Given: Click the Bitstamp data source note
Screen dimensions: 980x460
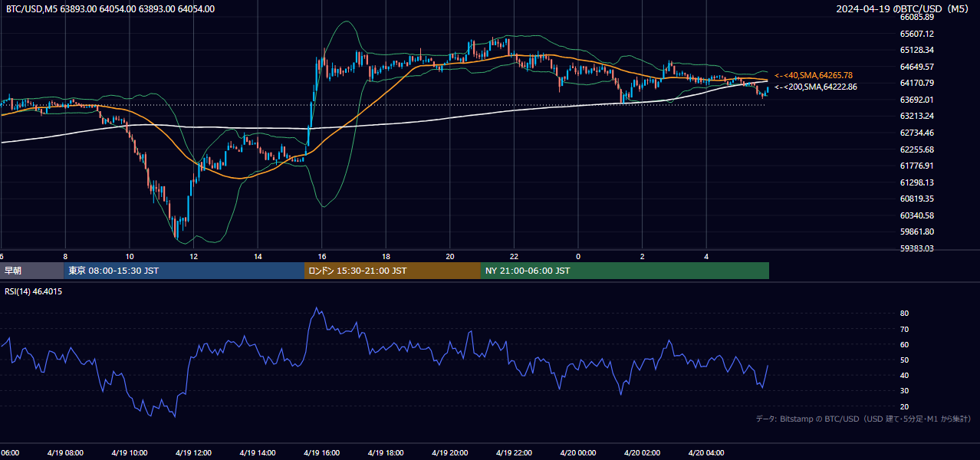Looking at the screenshot, I should coord(863,419).
